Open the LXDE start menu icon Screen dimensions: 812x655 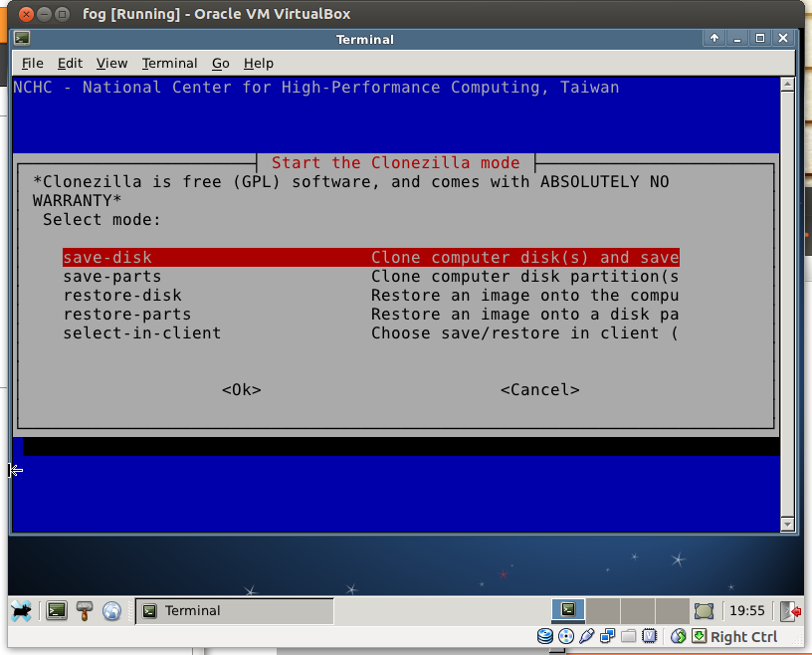[x=22, y=610]
